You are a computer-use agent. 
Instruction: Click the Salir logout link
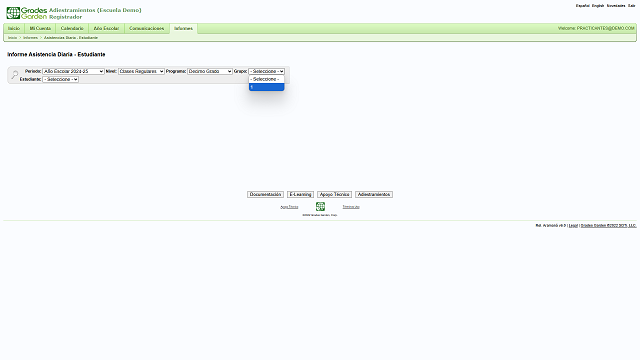(631, 6)
